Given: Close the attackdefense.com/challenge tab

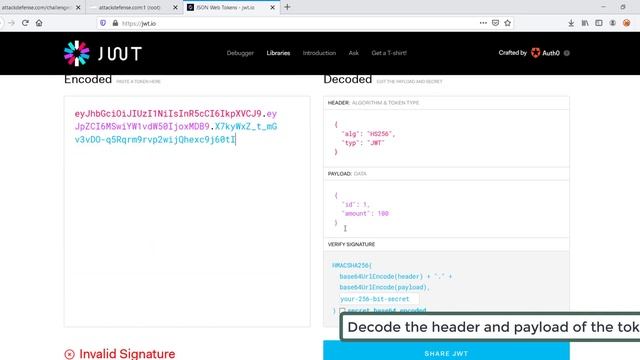Looking at the screenshot, I should (x=78, y=7).
